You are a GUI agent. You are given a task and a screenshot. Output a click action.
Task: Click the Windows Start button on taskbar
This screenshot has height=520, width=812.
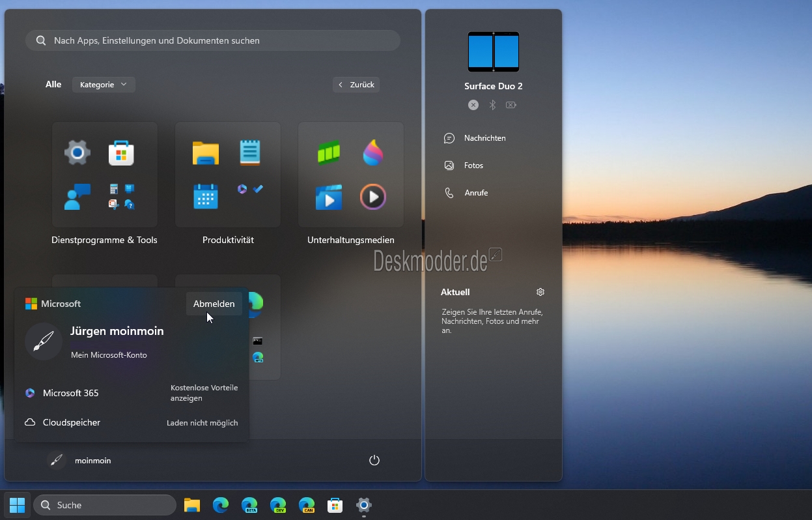pos(17,505)
